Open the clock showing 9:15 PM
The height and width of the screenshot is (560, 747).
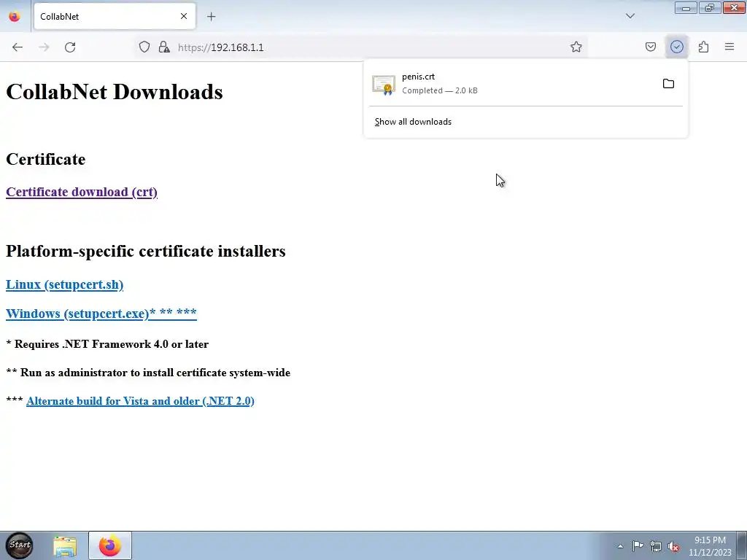[x=710, y=546]
